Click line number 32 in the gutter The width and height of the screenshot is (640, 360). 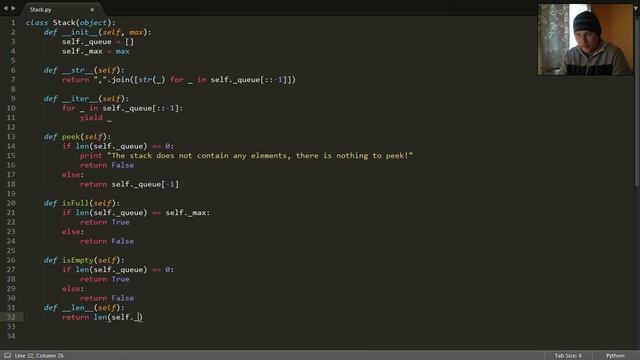coord(11,317)
